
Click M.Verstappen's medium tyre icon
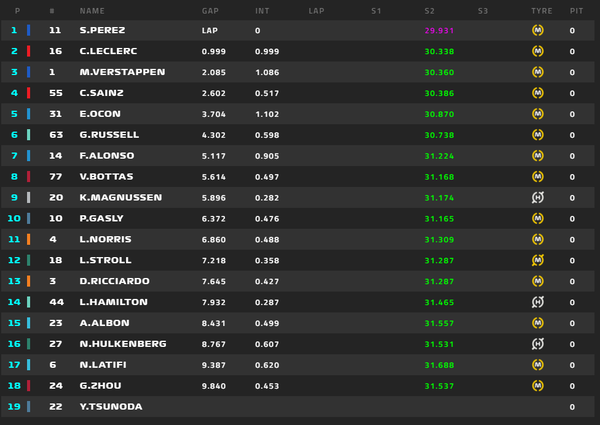point(538,72)
